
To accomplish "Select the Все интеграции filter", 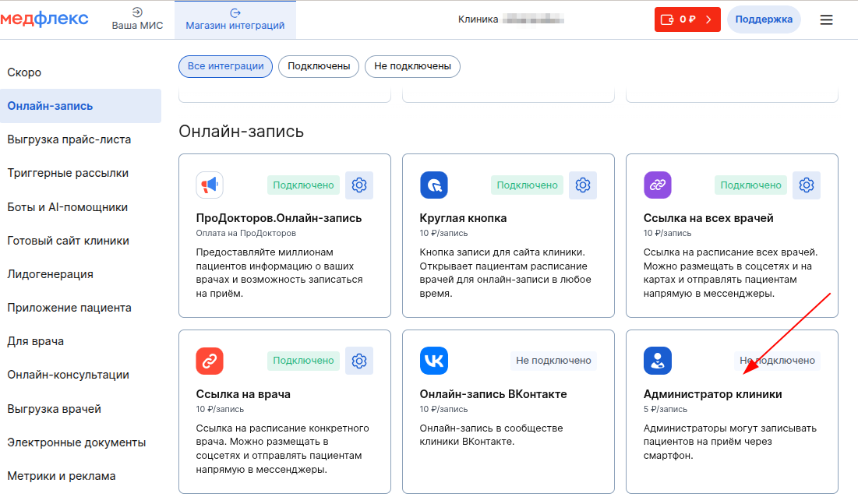I will 225,66.
